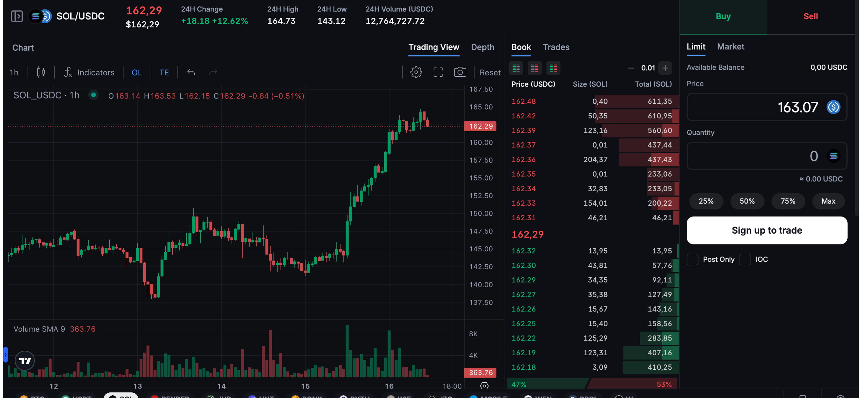
Task: Click the candlestick chart style icon
Action: (x=41, y=72)
